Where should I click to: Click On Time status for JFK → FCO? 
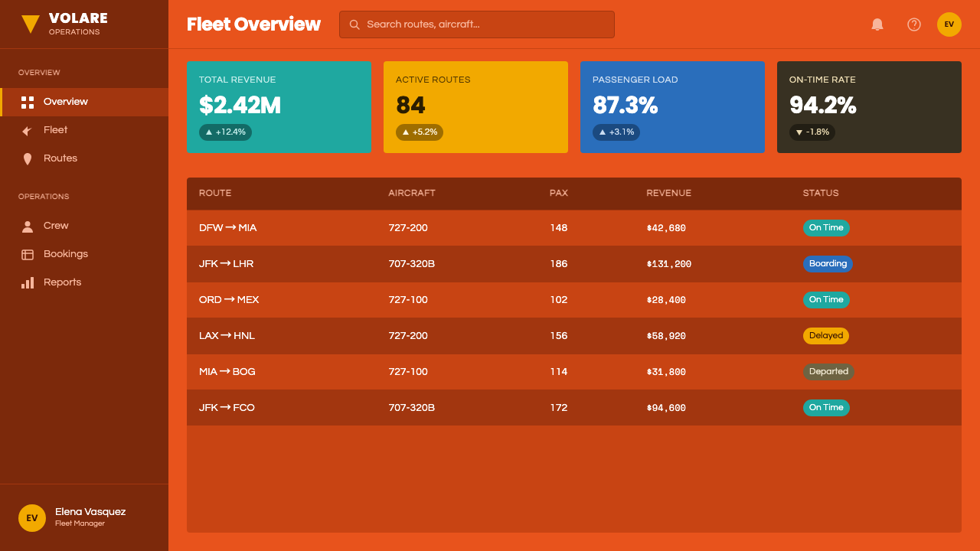pos(826,408)
